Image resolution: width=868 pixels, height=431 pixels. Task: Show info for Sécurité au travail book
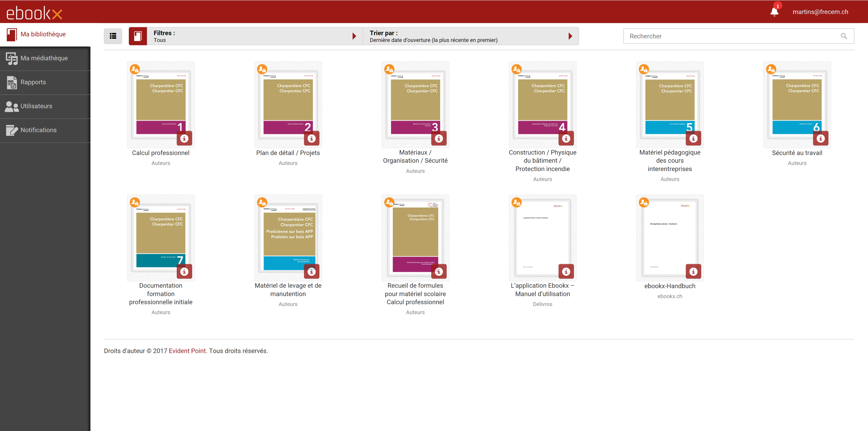point(821,138)
